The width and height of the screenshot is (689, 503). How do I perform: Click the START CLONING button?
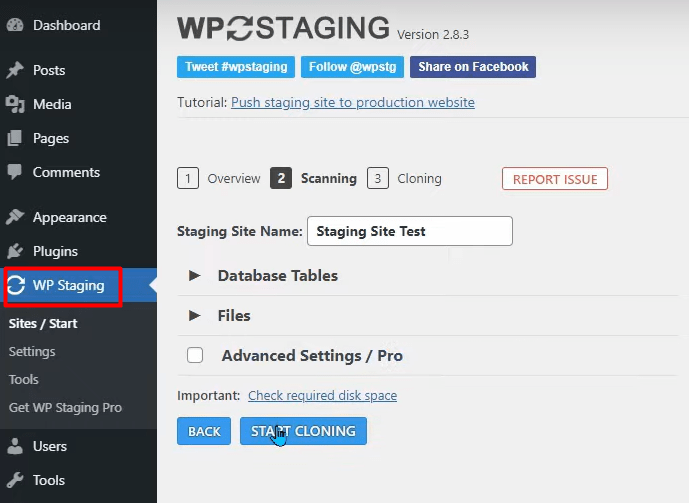(303, 431)
